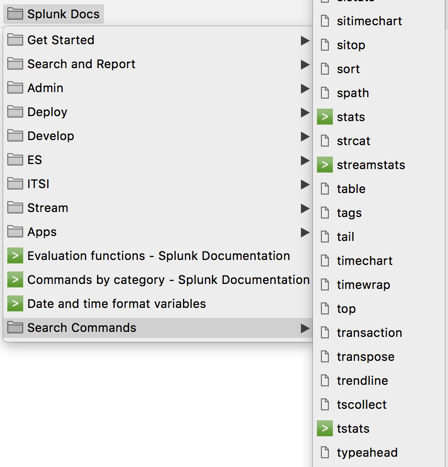
Task: Select the spath bookmark
Action: 380,93
